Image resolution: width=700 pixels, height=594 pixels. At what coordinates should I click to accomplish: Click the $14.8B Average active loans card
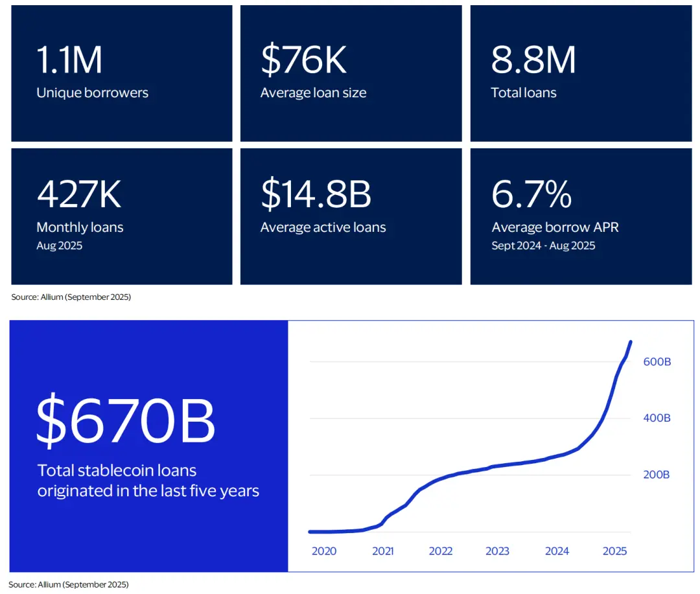point(351,216)
